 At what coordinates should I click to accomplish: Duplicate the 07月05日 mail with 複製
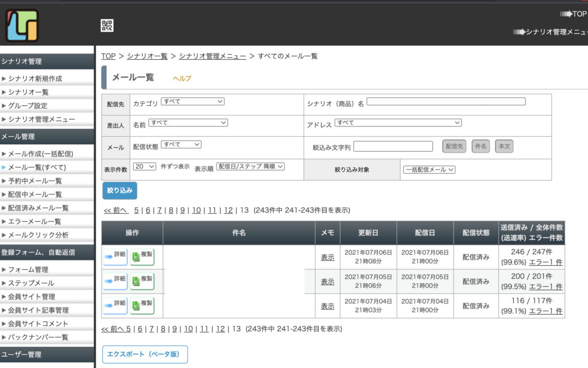(142, 281)
